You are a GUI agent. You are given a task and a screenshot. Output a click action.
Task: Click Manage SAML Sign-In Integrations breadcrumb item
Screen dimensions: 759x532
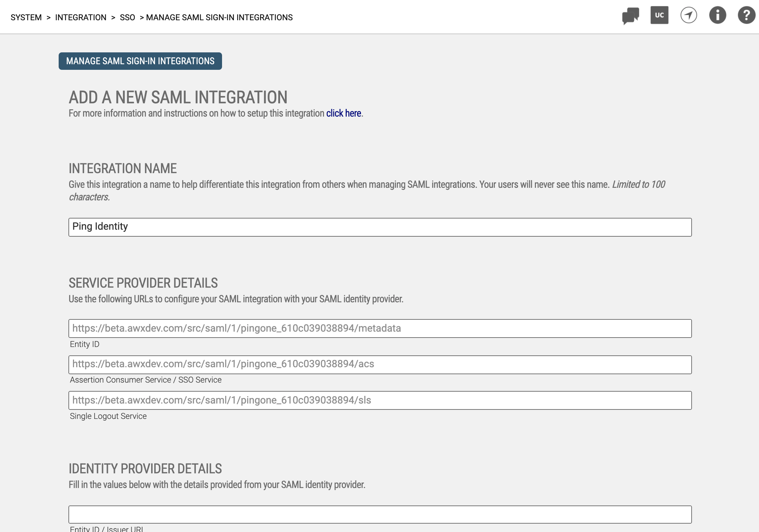pyautogui.click(x=219, y=17)
